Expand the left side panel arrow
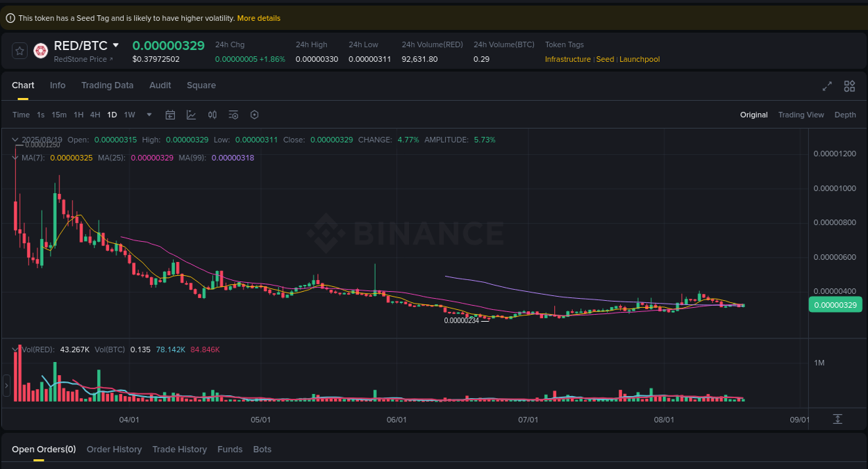This screenshot has height=469, width=868. click(6, 386)
